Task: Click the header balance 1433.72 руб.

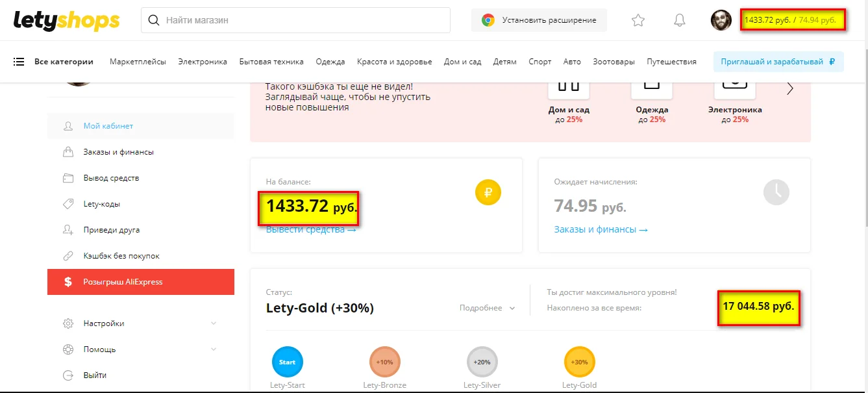Action: point(769,20)
